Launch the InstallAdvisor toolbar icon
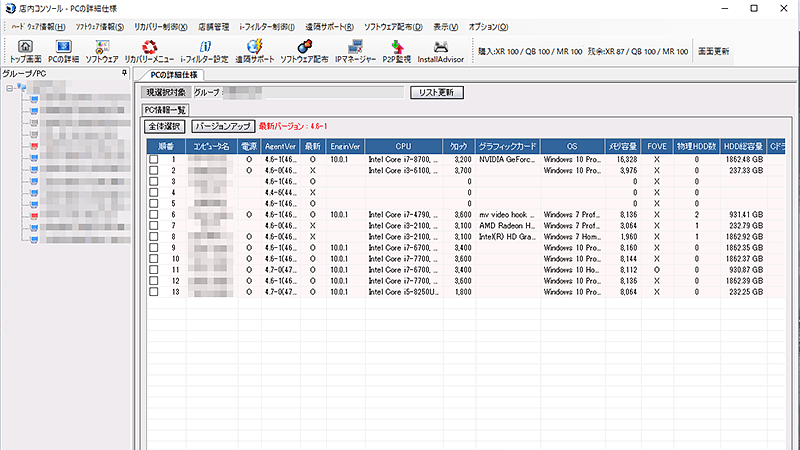The height and width of the screenshot is (450, 800). (441, 52)
